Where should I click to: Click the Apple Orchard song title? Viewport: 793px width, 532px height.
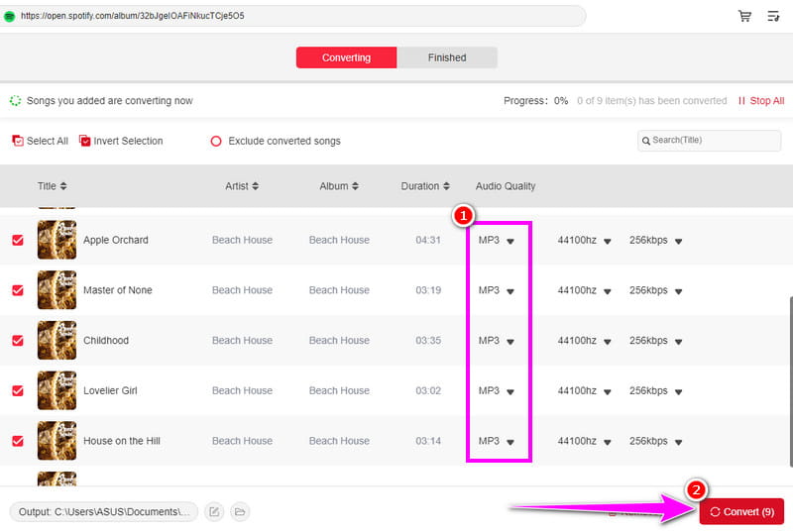coord(116,240)
